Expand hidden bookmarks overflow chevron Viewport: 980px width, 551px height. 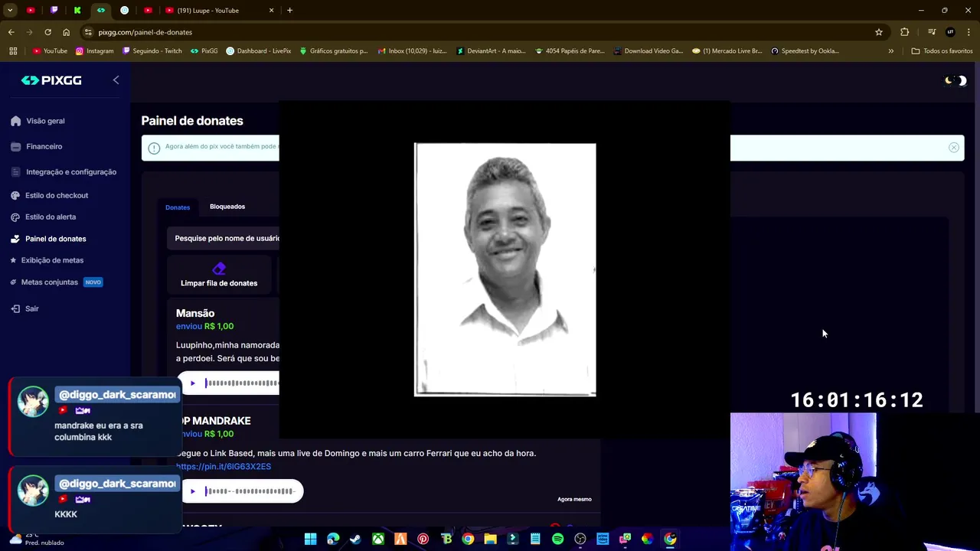890,51
